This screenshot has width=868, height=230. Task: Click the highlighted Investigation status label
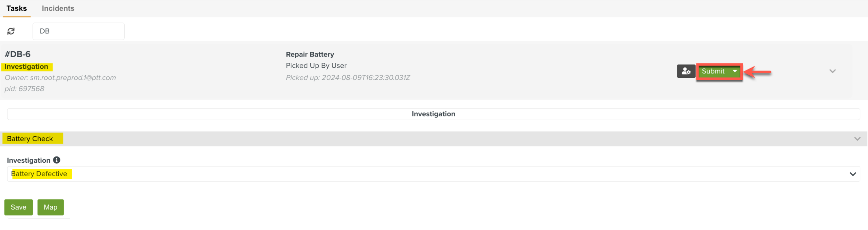26,66
